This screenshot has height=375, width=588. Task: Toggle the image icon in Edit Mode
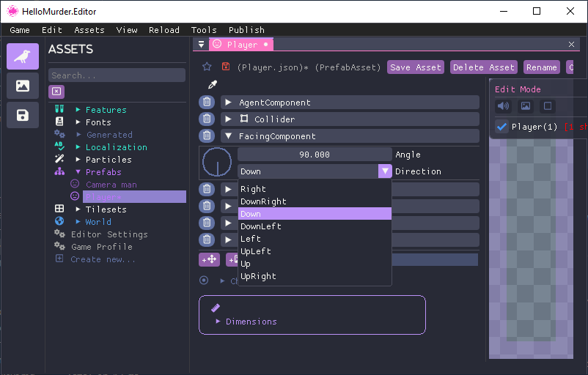[525, 106]
